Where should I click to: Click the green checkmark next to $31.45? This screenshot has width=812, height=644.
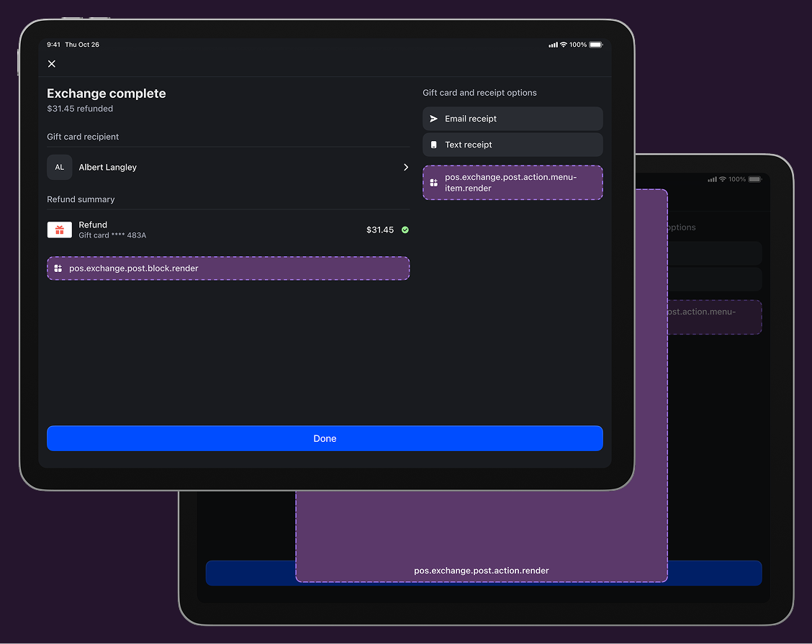405,230
